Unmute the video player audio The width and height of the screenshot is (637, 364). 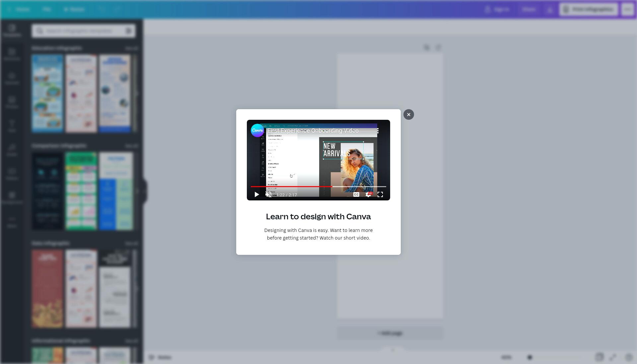(x=268, y=194)
